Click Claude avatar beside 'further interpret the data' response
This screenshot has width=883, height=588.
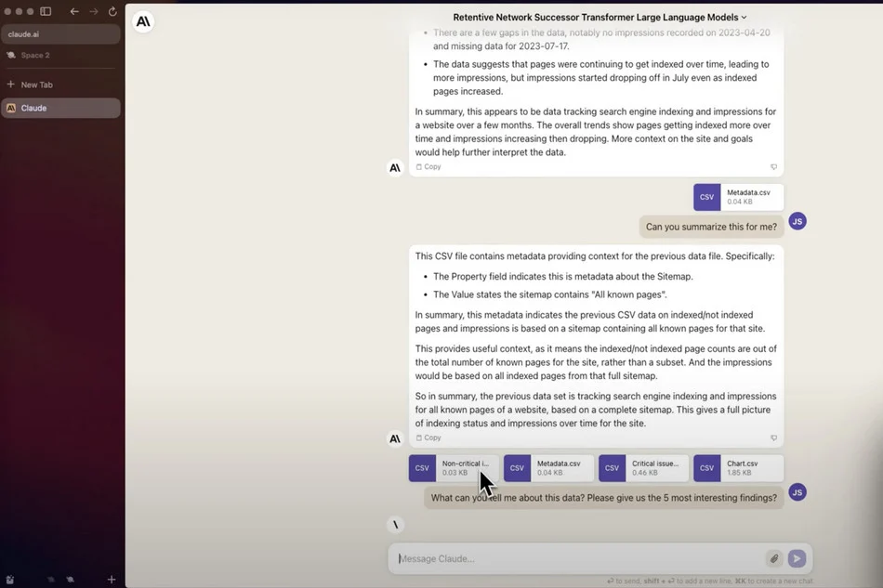click(395, 168)
